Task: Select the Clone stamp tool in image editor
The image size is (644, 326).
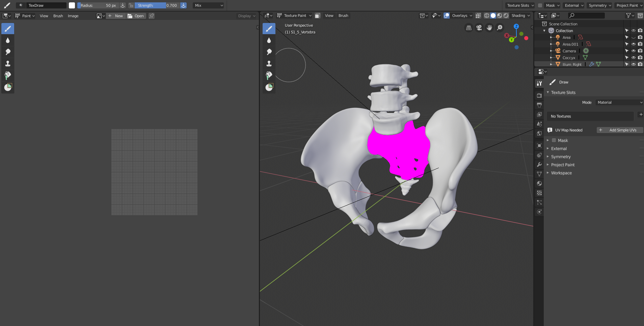Action: click(8, 64)
